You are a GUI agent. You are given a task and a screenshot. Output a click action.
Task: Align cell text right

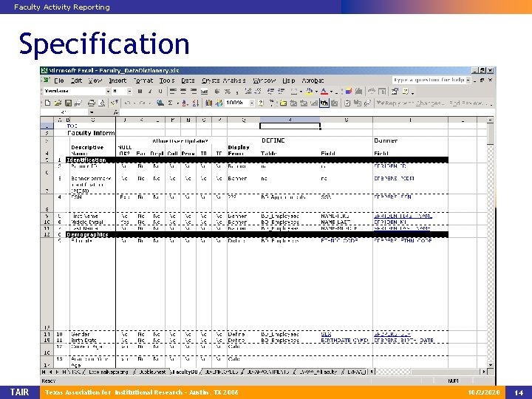point(194,91)
